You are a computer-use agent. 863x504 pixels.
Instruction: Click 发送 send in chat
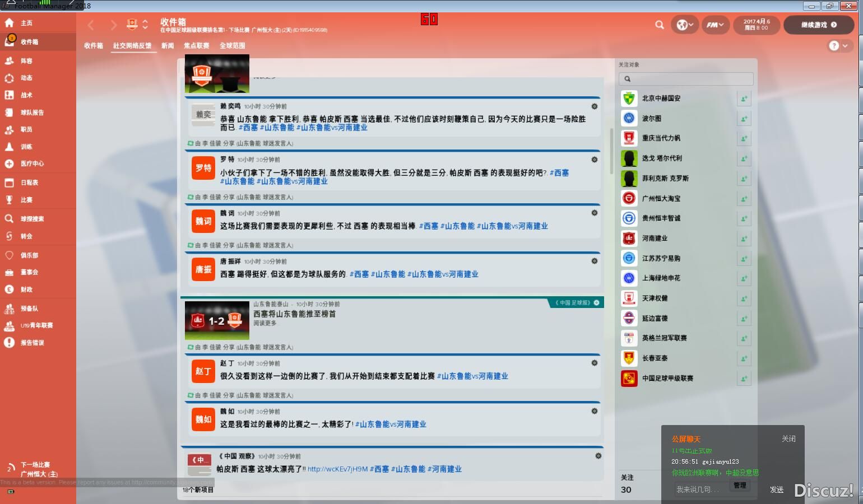coord(777,489)
